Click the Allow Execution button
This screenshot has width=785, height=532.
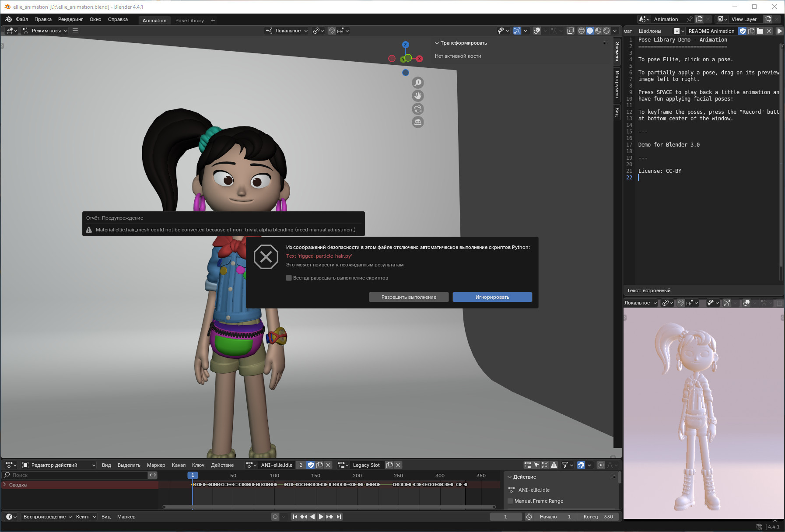point(409,297)
